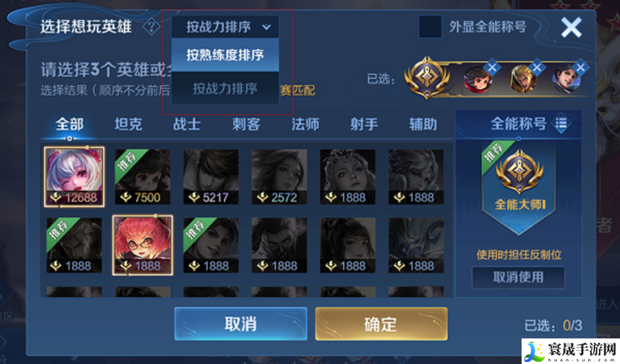Select the recommended hero with 7500 power
Screen dimensions: 620x364
click(x=143, y=176)
